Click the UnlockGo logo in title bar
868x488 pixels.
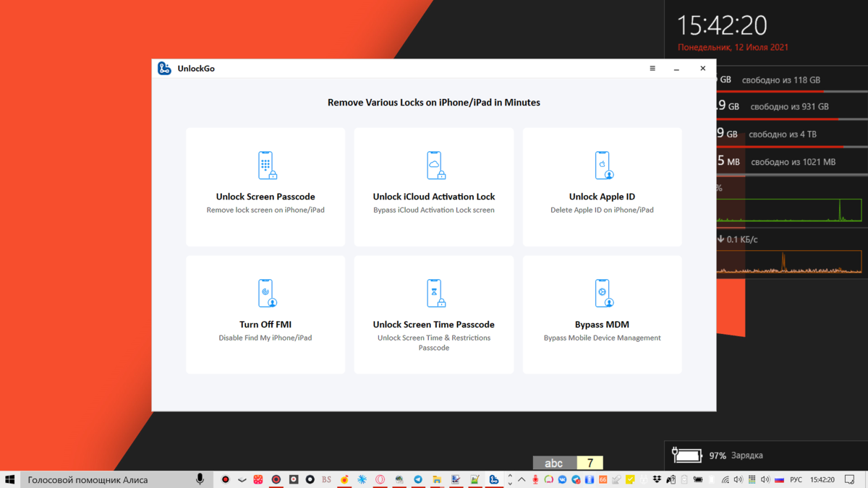[165, 69]
